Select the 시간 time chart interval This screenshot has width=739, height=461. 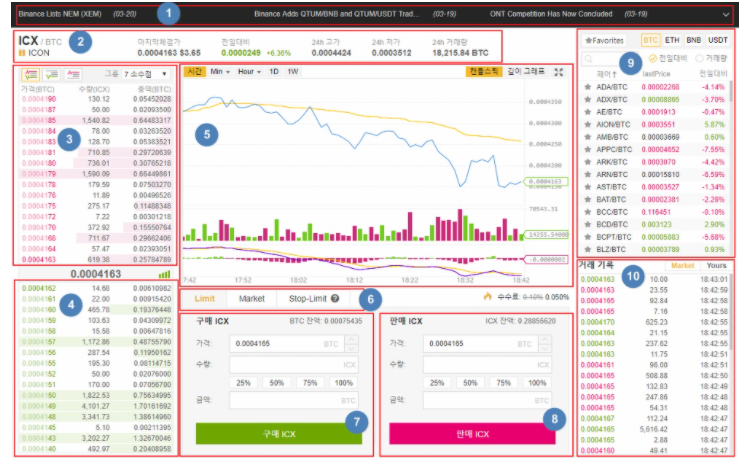(194, 72)
